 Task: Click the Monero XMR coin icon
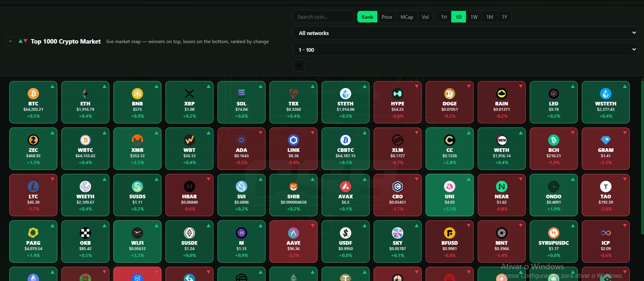coord(137,140)
